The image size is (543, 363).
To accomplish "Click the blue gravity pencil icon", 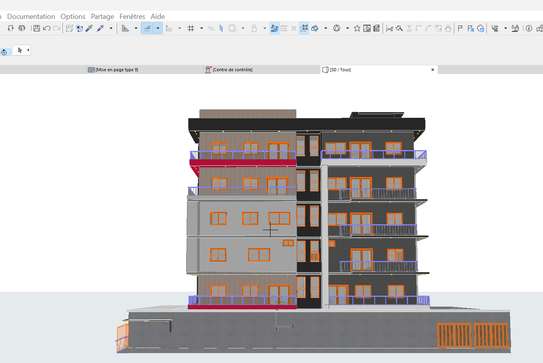I will 221,28.
